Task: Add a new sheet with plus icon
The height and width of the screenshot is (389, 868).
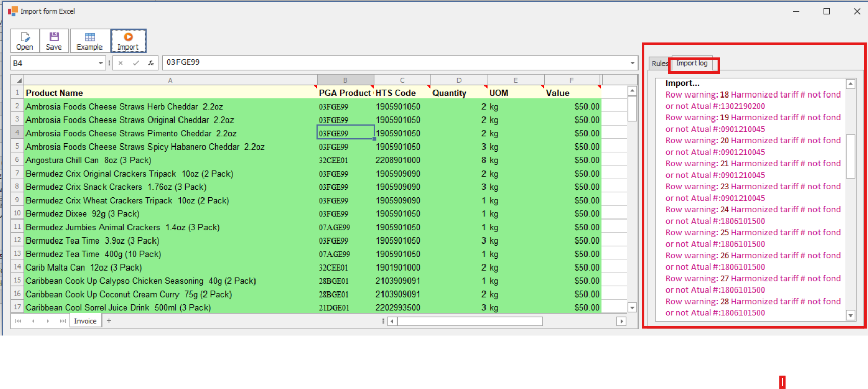Action: (x=109, y=321)
